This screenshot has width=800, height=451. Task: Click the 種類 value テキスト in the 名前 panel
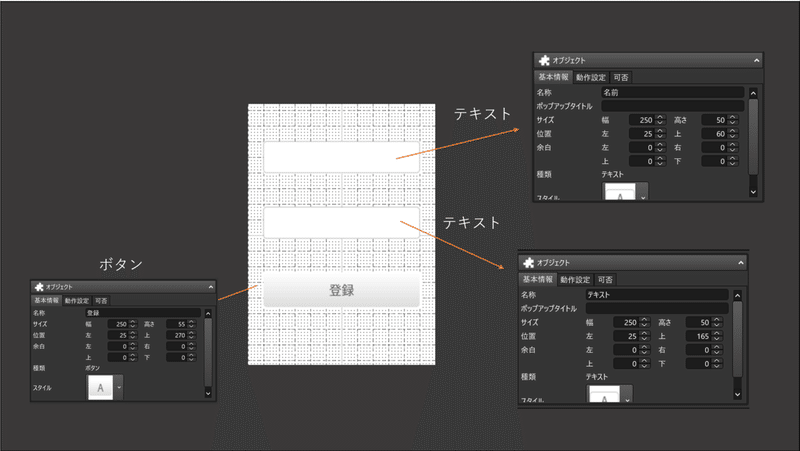coord(612,174)
